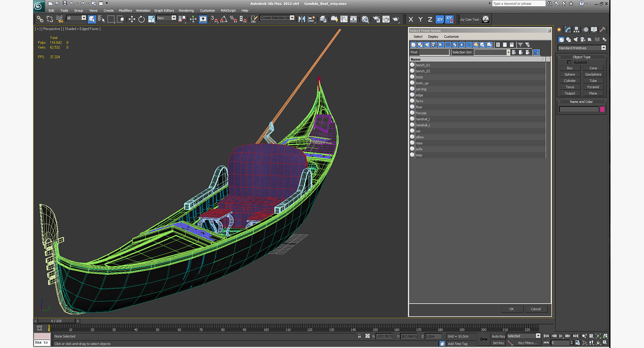Toggle the selection lock padlock icon
The width and height of the screenshot is (644, 348).
click(x=359, y=336)
